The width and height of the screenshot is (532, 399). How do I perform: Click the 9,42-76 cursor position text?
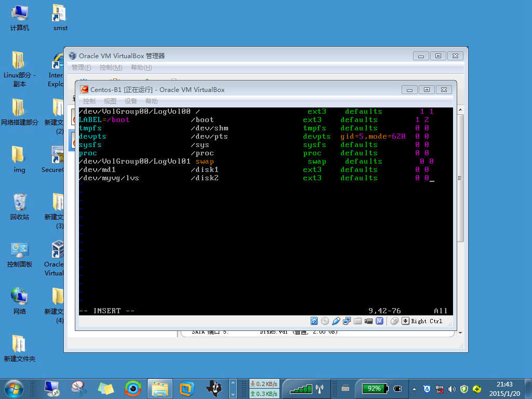point(385,311)
